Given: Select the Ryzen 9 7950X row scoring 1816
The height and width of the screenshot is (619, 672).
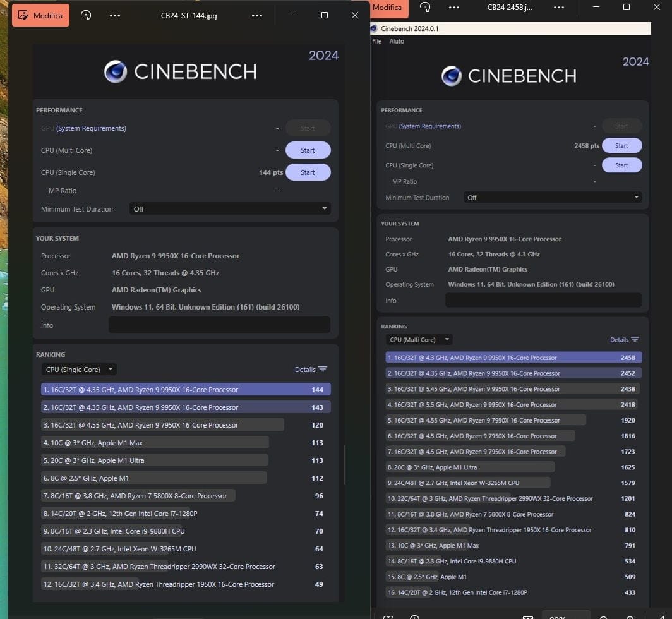Looking at the screenshot, I should [x=513, y=436].
